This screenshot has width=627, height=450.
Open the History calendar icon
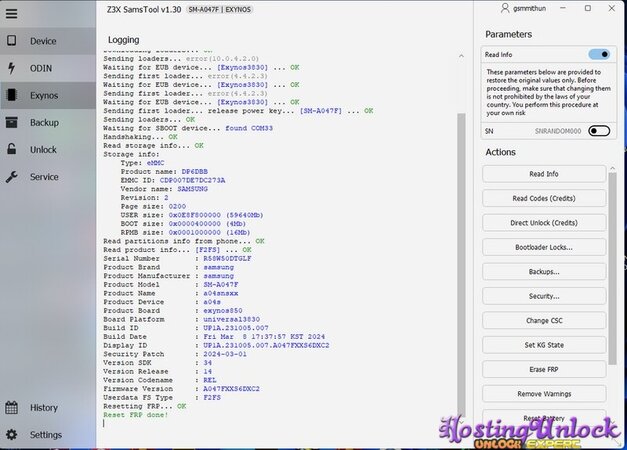[11, 407]
